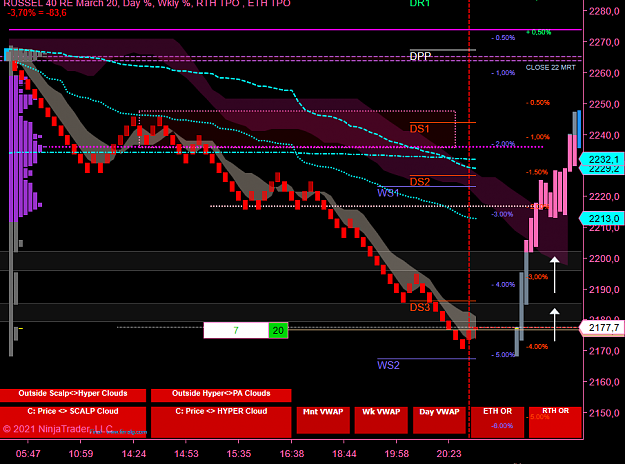Click the 2232,1 price marker
This screenshot has width=625, height=464.
point(602,159)
